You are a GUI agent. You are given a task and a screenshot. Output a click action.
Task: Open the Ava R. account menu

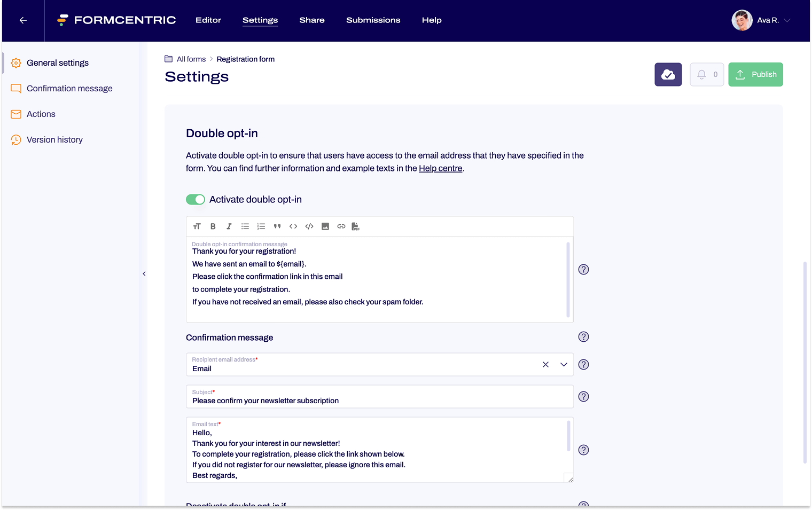(x=761, y=20)
